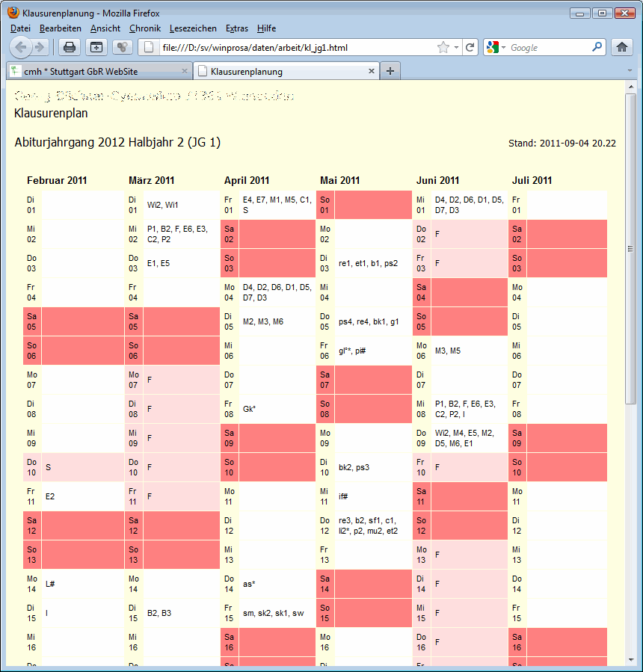The width and height of the screenshot is (643, 672).
Task: Close the Klausurenplanung tab
Action: coord(372,72)
